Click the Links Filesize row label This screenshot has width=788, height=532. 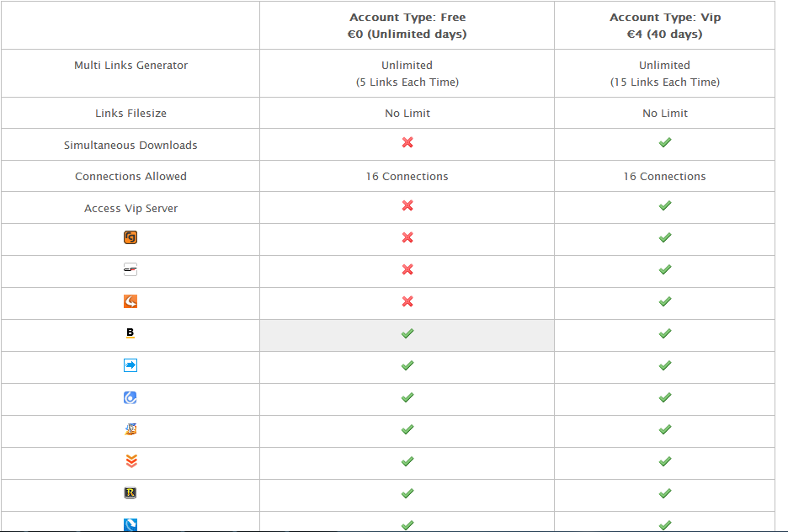click(x=130, y=114)
